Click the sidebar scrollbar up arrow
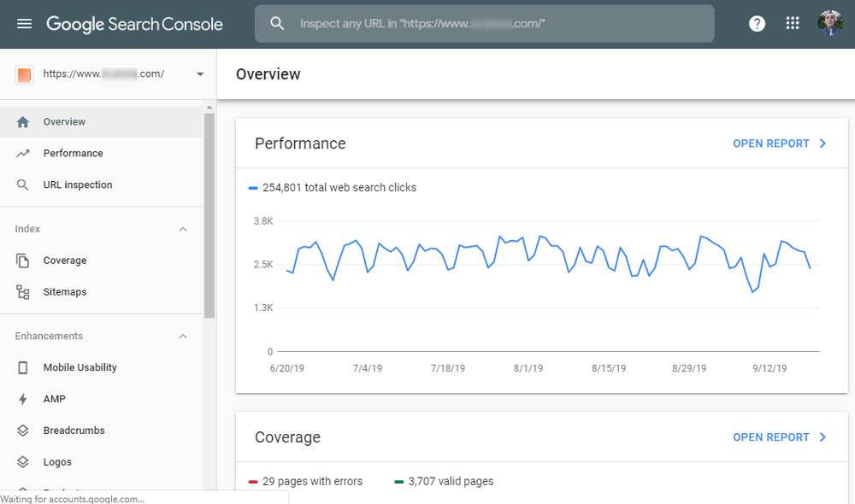855x504 pixels. tap(209, 108)
